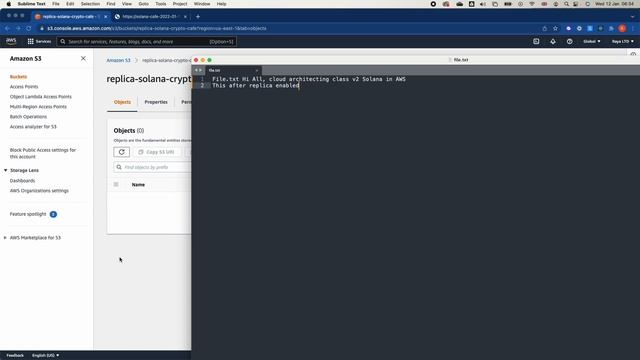Go forward in the browser

tap(18, 28)
